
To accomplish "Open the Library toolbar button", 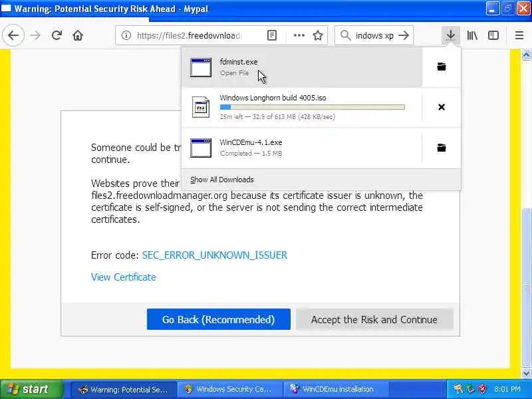I will (472, 35).
